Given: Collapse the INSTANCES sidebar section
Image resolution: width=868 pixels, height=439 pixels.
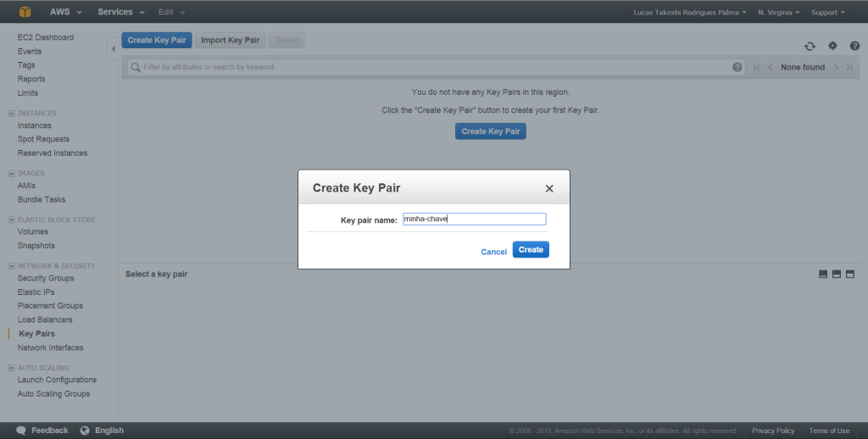Looking at the screenshot, I should point(11,114).
